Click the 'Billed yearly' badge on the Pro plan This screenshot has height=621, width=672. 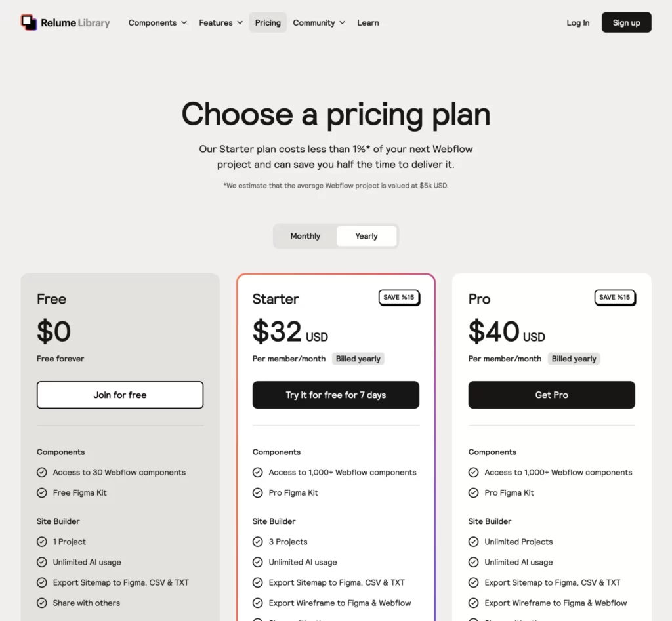point(574,359)
